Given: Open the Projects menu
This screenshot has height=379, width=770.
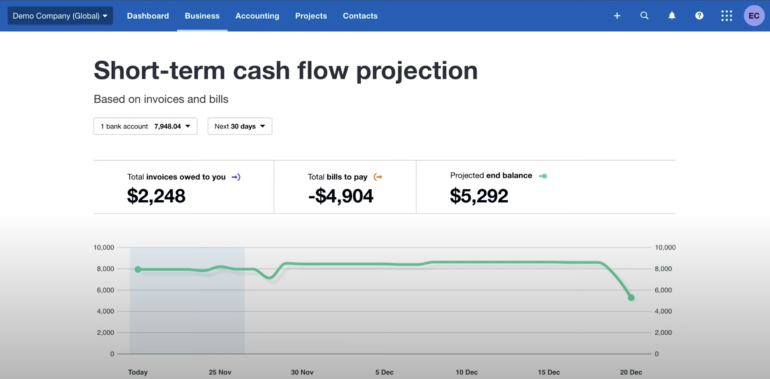Looking at the screenshot, I should click(x=311, y=16).
